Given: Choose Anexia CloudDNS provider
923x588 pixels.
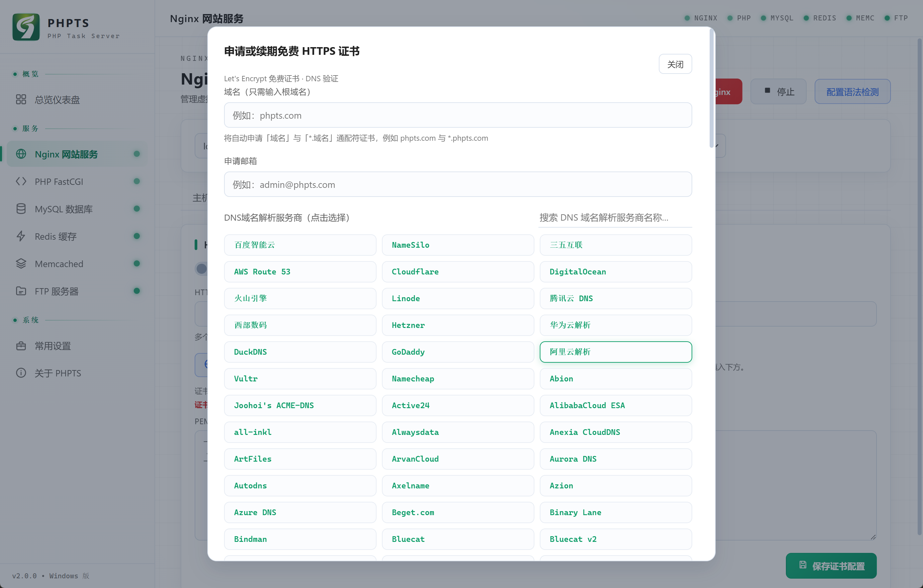Looking at the screenshot, I should (x=616, y=432).
